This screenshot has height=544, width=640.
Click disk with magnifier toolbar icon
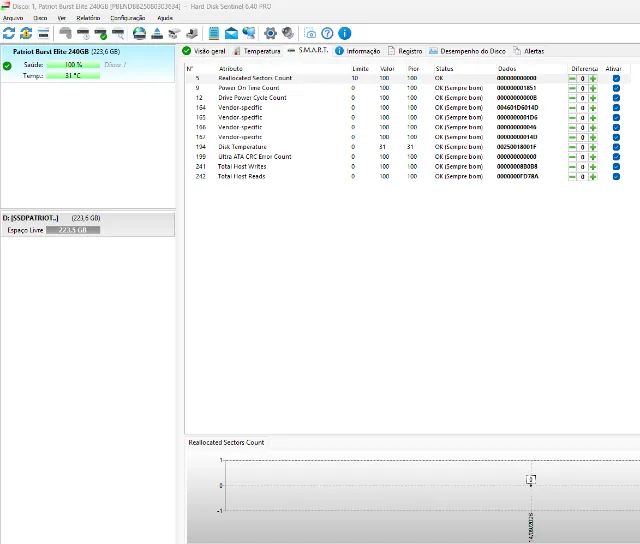118,33
